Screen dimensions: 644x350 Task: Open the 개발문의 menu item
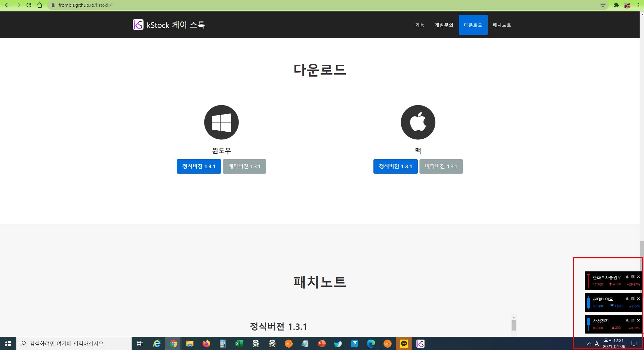(444, 25)
